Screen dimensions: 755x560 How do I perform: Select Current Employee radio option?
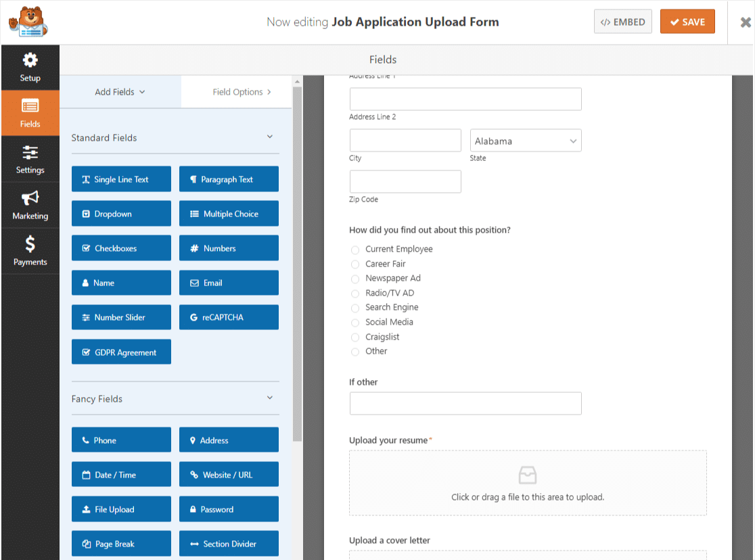click(x=355, y=250)
